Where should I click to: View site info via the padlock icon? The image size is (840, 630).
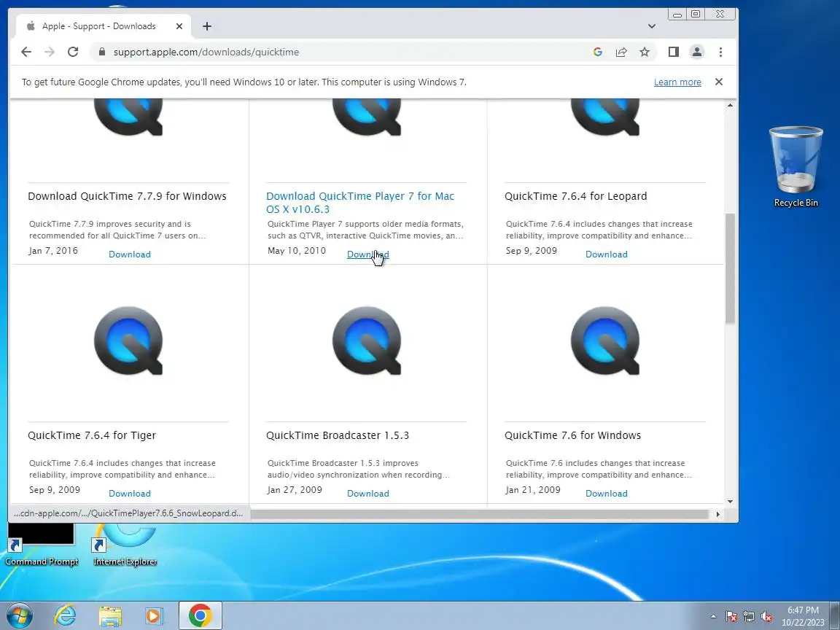coord(102,52)
